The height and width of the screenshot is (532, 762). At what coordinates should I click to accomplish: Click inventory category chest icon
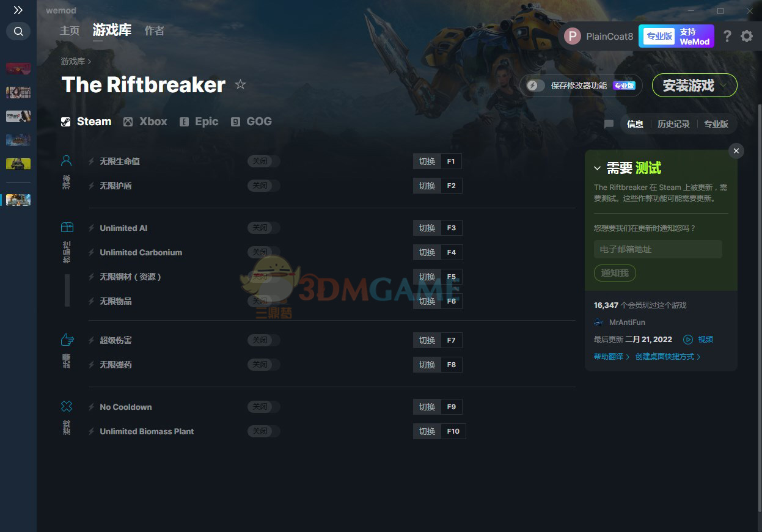click(x=67, y=227)
